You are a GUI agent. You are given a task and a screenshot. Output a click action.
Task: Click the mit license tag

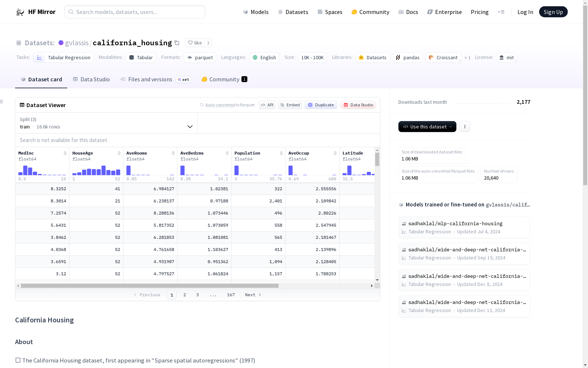pos(507,57)
